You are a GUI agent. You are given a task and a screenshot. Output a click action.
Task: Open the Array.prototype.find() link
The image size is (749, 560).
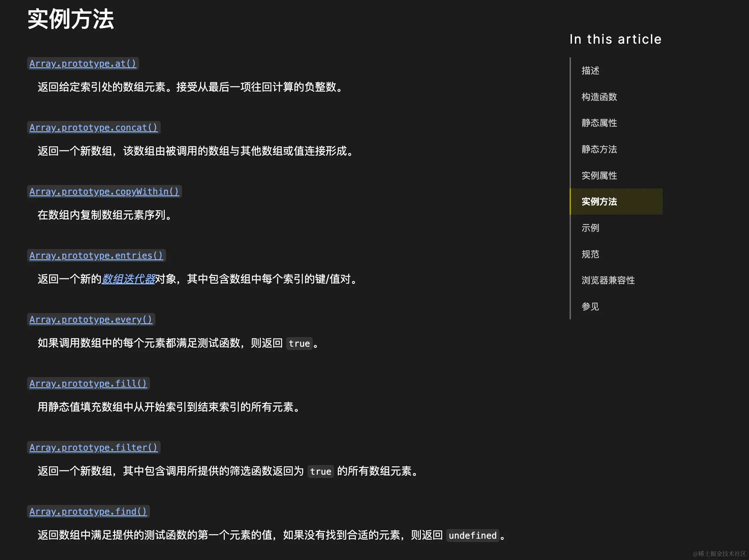[x=88, y=511]
